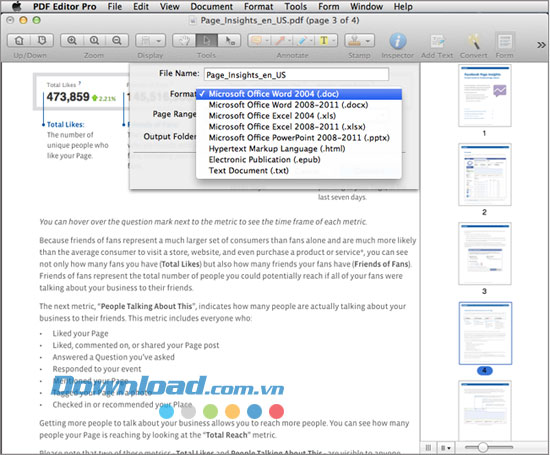Choose the yellow T text highlight tool
The image size is (550, 455).
(x=324, y=41)
